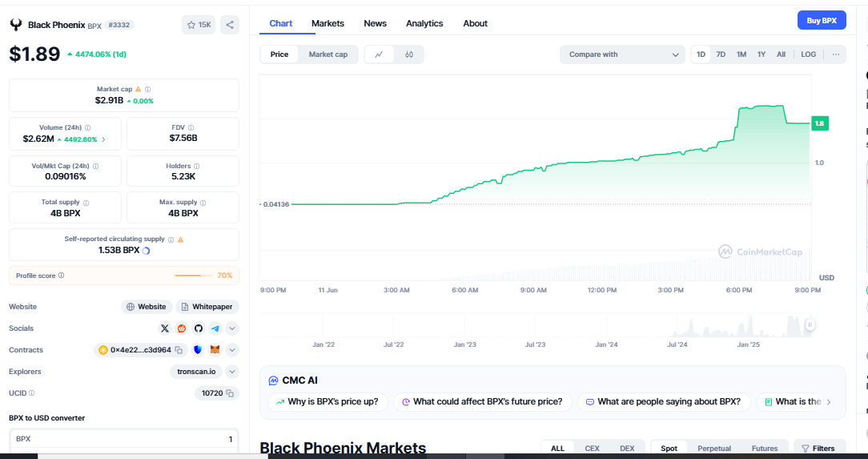The image size is (868, 459).
Task: Click the Holders info icon
Action: pos(196,166)
